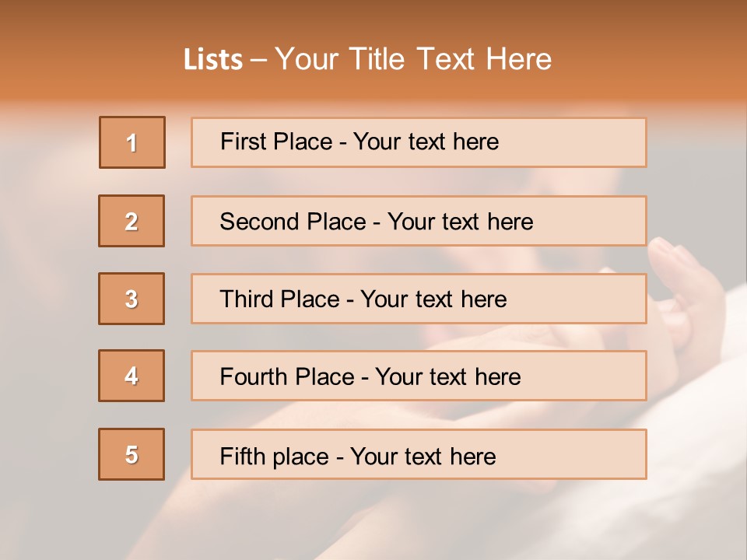Image resolution: width=747 pixels, height=560 pixels.
Task: Click the bold word 'Lists' in title
Action: pos(213,59)
